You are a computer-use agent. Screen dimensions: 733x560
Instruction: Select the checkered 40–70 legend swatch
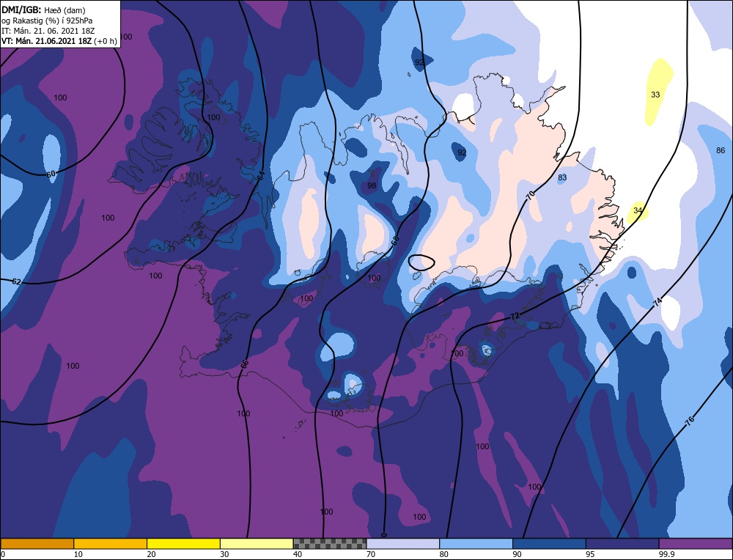point(330,544)
